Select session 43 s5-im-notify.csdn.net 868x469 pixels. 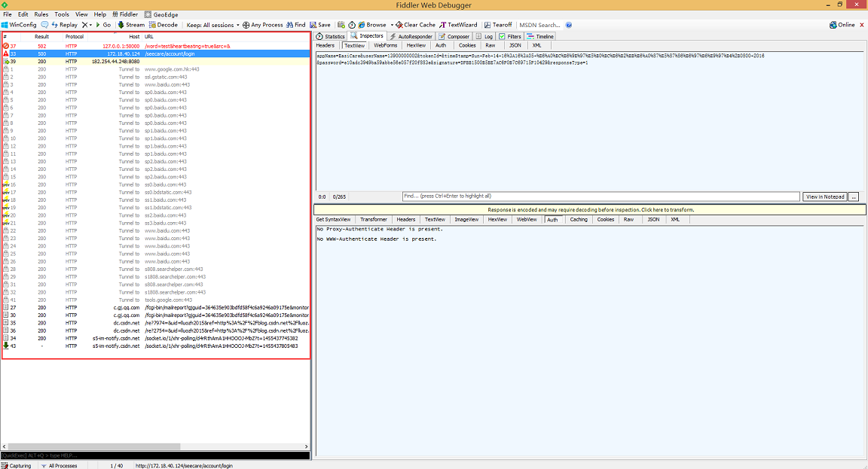pyautogui.click(x=155, y=346)
